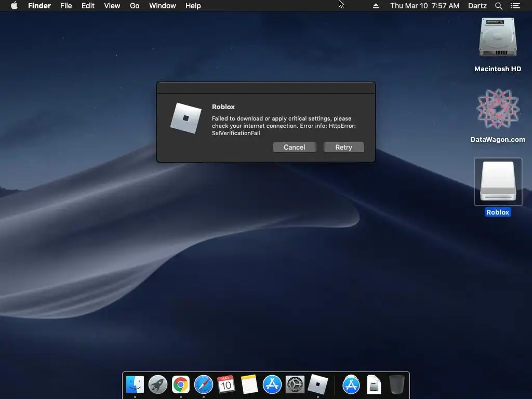Open Finder from the Dock
532x399 pixels.
tap(135, 385)
